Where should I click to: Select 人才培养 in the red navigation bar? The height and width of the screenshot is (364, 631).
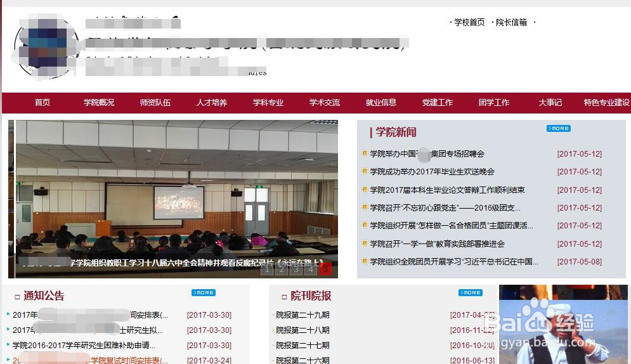coord(212,103)
